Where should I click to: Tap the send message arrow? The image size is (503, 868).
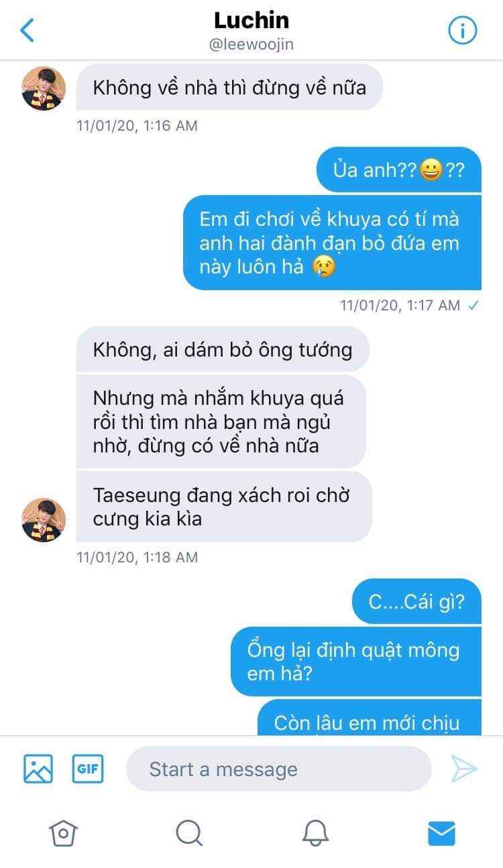click(x=464, y=769)
